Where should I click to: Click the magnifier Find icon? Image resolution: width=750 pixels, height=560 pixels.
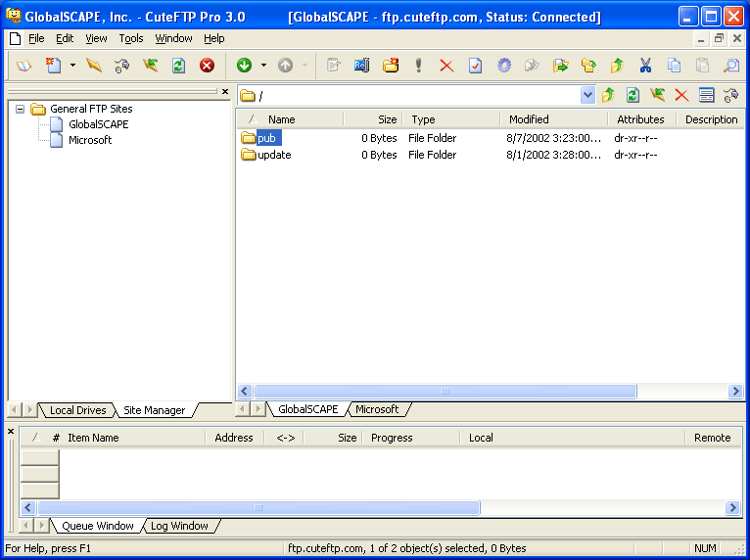731,65
